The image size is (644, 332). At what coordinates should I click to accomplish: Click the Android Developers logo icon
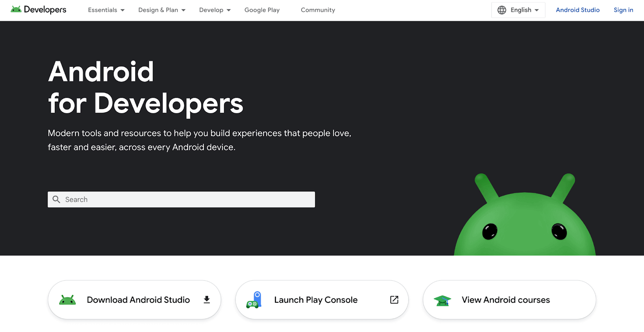(16, 9)
